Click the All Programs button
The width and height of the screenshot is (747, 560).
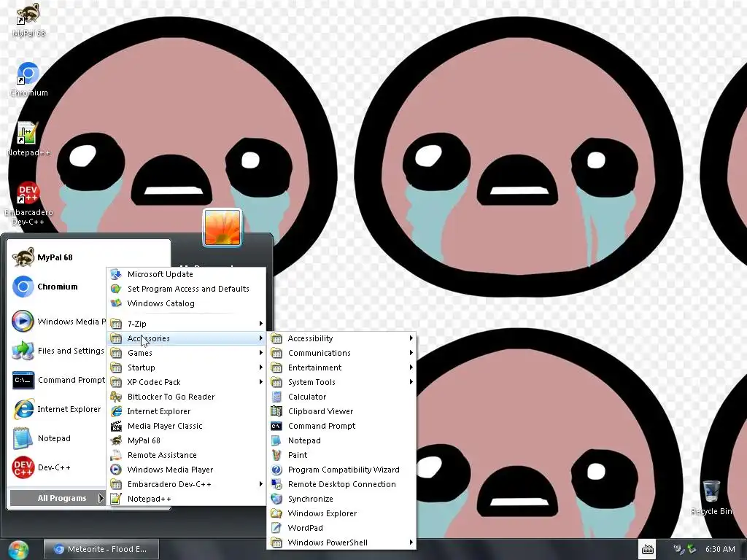click(57, 498)
